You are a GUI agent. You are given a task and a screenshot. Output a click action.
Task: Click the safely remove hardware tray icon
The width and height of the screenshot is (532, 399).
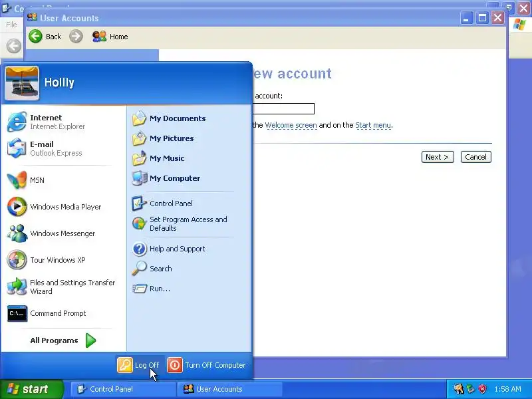point(471,389)
